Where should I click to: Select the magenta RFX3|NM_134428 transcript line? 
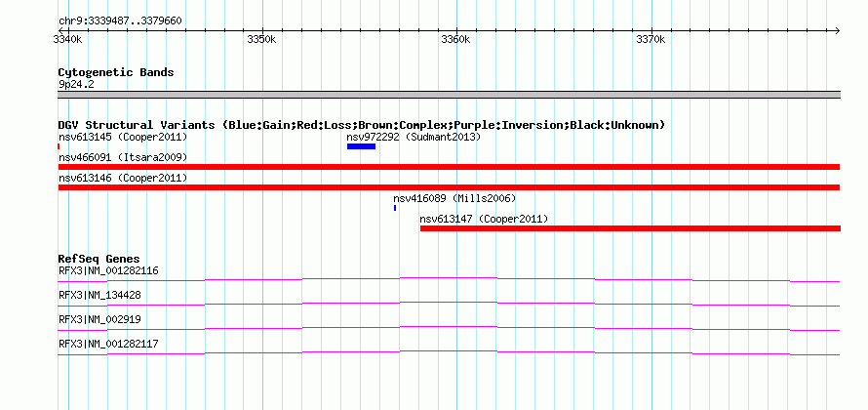[x=449, y=304]
